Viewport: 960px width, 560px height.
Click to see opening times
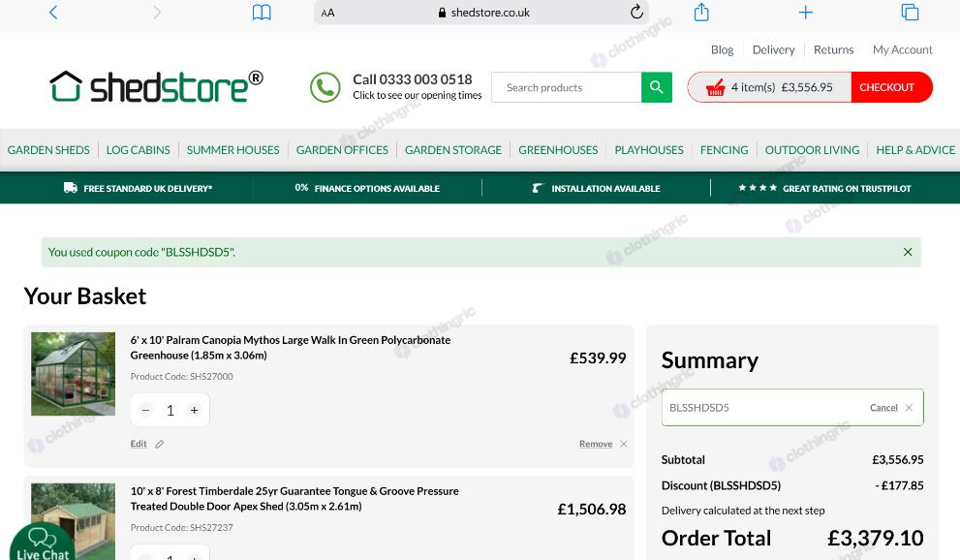417,96
